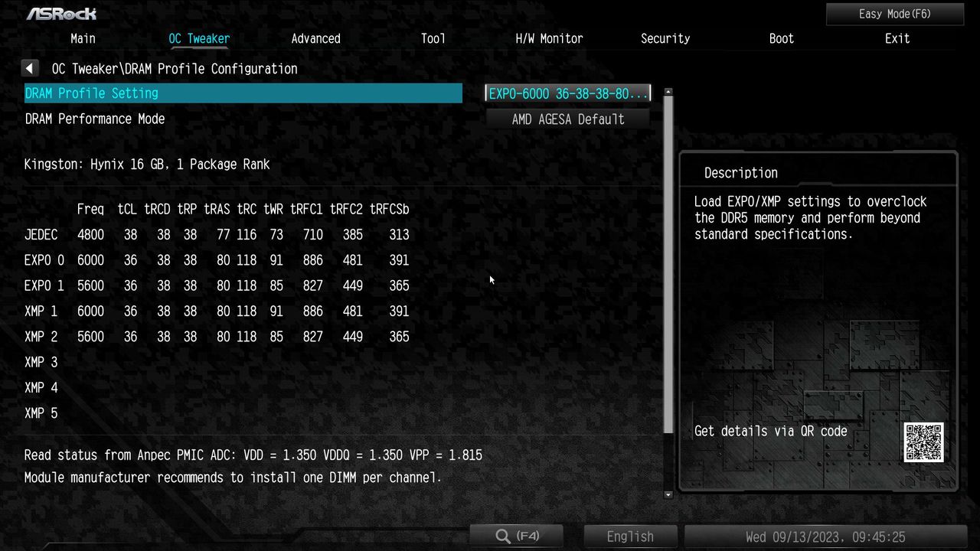Click the XMP 1 row label

(x=41, y=311)
